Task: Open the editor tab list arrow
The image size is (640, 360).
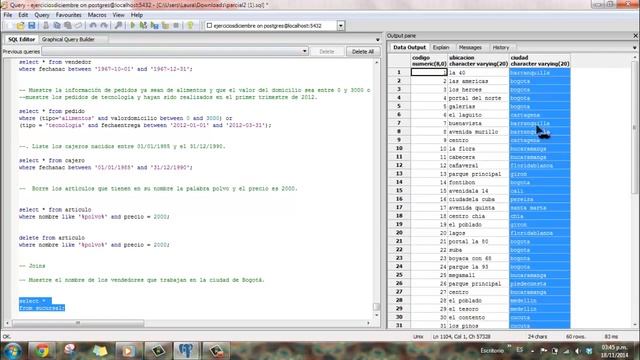Action: (x=378, y=40)
